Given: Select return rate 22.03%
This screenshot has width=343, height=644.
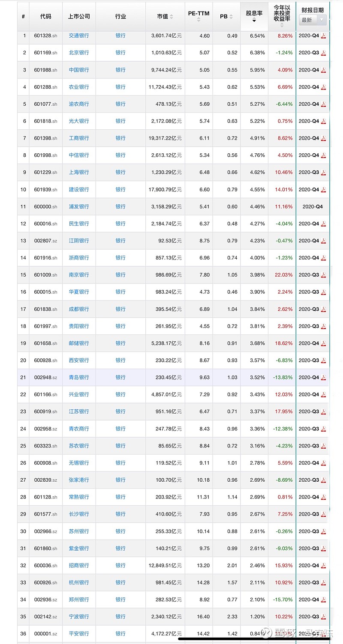Looking at the screenshot, I should tap(284, 275).
